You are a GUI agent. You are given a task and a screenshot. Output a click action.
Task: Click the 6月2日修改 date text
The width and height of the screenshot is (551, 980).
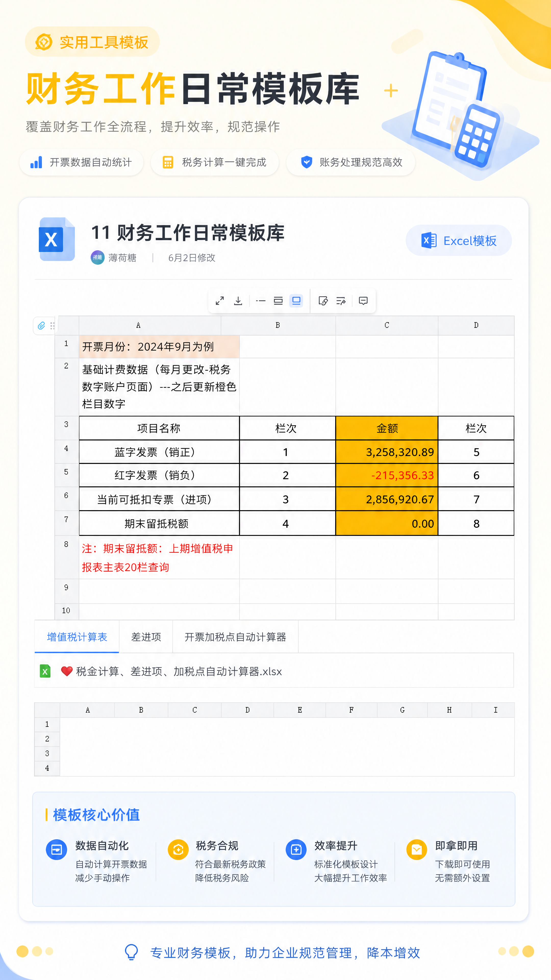pos(192,258)
